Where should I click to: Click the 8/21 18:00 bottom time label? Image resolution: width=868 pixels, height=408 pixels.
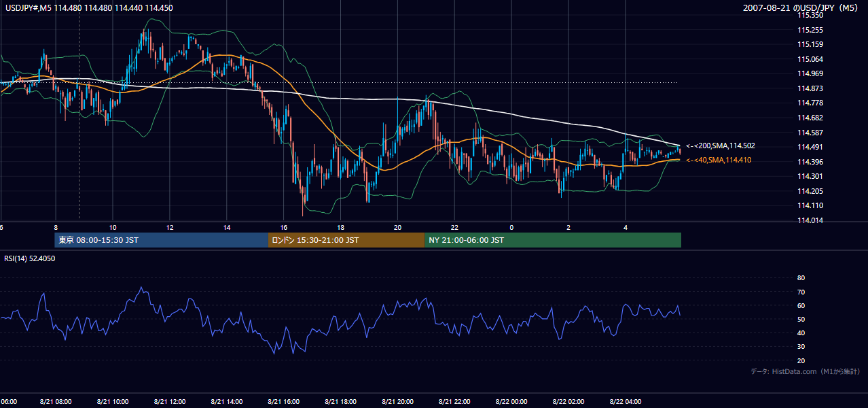[341, 401]
